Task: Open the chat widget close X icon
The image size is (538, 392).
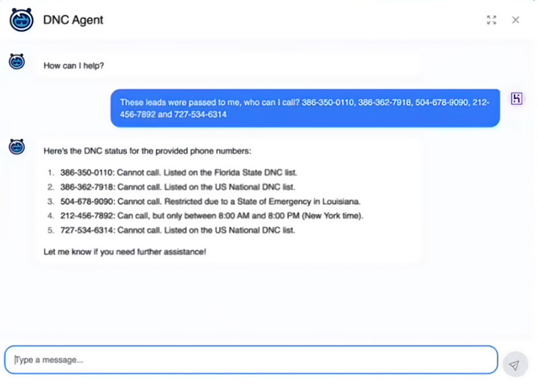Action: click(x=515, y=20)
